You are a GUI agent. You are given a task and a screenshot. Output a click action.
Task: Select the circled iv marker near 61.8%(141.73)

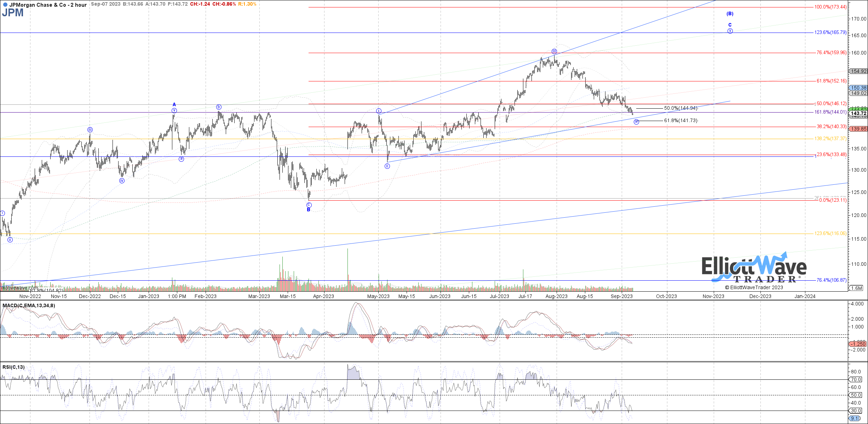tap(637, 122)
